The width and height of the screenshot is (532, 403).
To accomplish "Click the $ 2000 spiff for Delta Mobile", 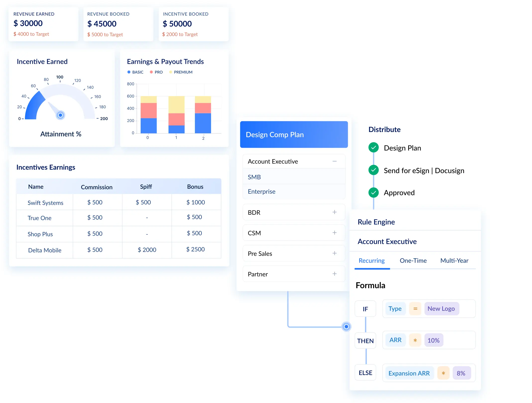I will 147,250.
